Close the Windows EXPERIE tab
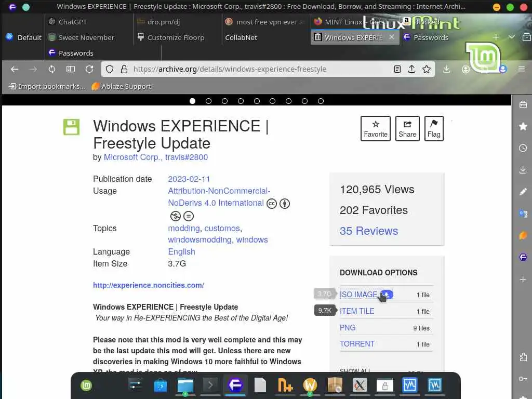This screenshot has width=532, height=399. coord(392,37)
